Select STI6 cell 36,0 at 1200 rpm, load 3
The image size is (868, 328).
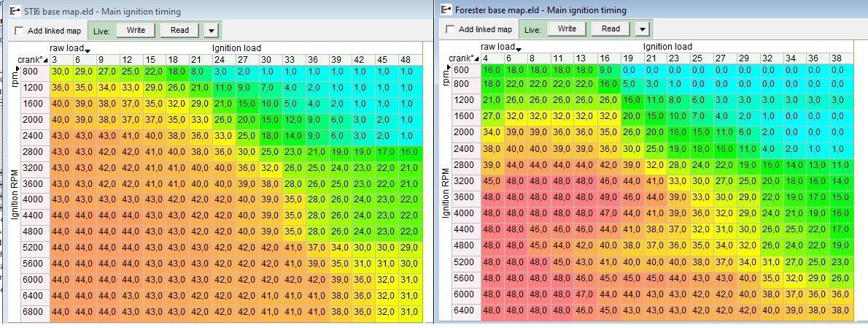61,88
